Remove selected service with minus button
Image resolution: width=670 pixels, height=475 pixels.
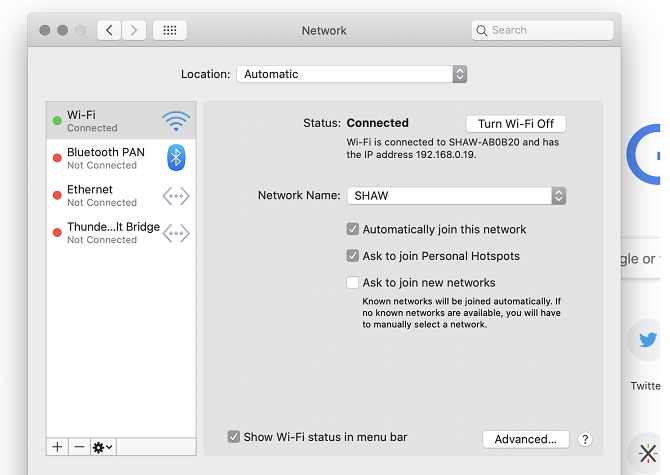click(79, 447)
